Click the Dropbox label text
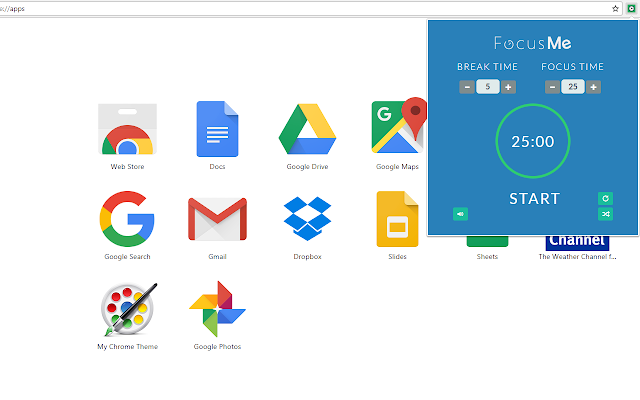Screen dimensions: 640x400 click(307, 257)
